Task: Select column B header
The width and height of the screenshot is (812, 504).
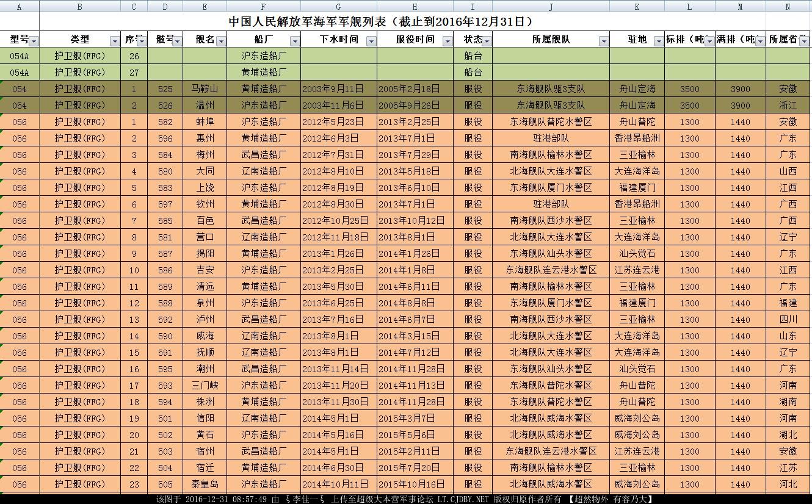Action: (80, 6)
